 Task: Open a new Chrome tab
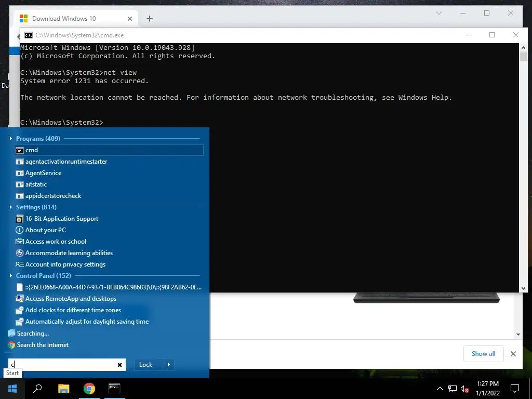150,19
